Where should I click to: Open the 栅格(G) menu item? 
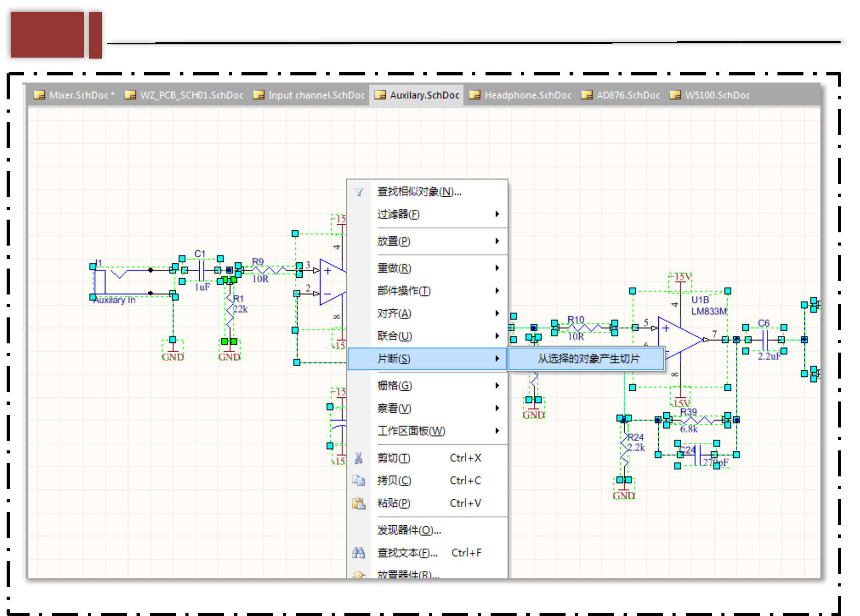tap(394, 386)
